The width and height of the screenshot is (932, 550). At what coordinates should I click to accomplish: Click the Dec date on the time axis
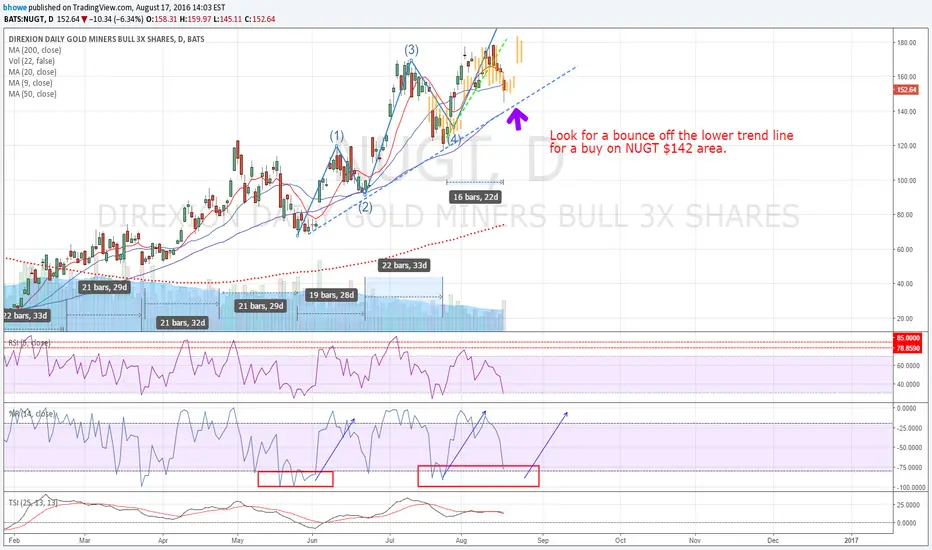773,540
